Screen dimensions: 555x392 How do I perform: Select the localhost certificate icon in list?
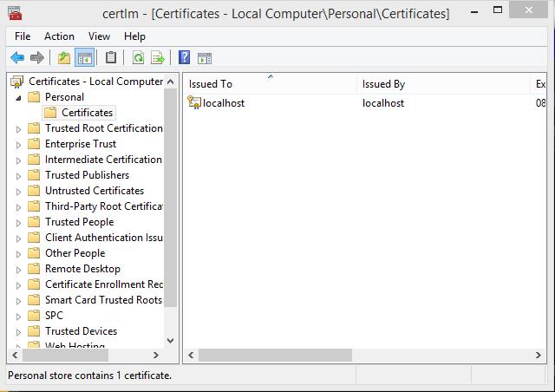pos(194,103)
